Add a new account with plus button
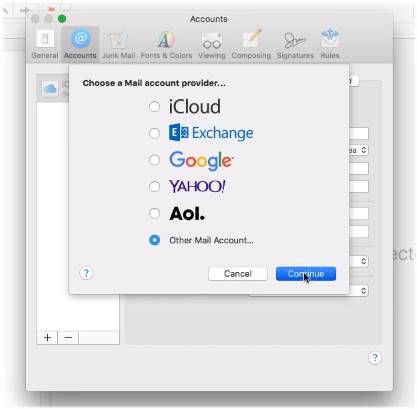The image size is (418, 410). pyautogui.click(x=47, y=338)
